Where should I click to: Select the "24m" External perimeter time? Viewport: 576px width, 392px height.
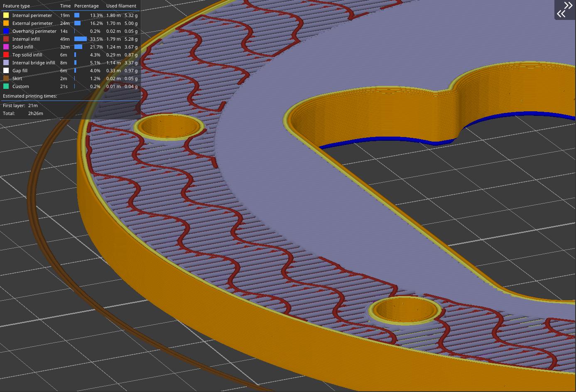(x=65, y=23)
